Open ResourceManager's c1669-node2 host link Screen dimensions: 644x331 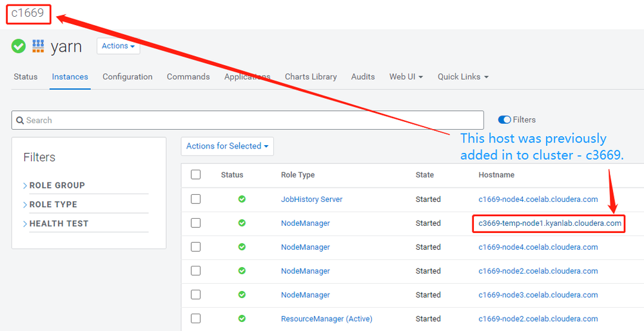(x=538, y=319)
